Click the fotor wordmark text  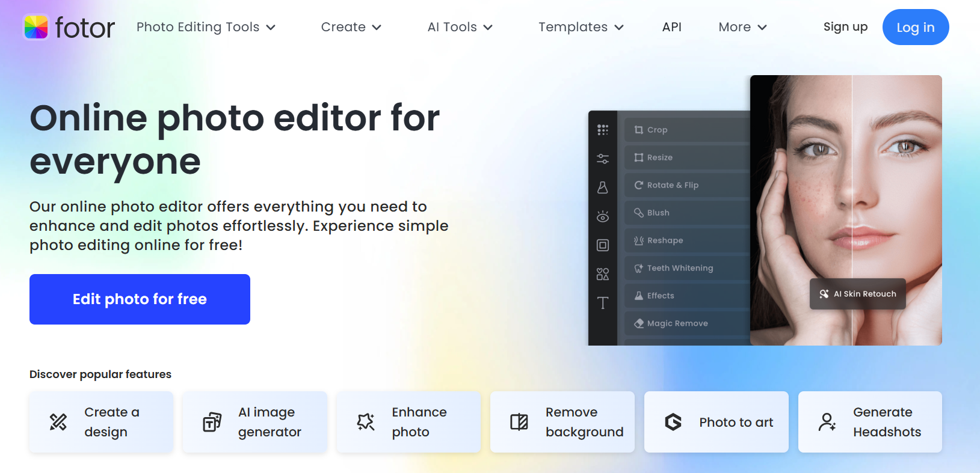tap(85, 28)
